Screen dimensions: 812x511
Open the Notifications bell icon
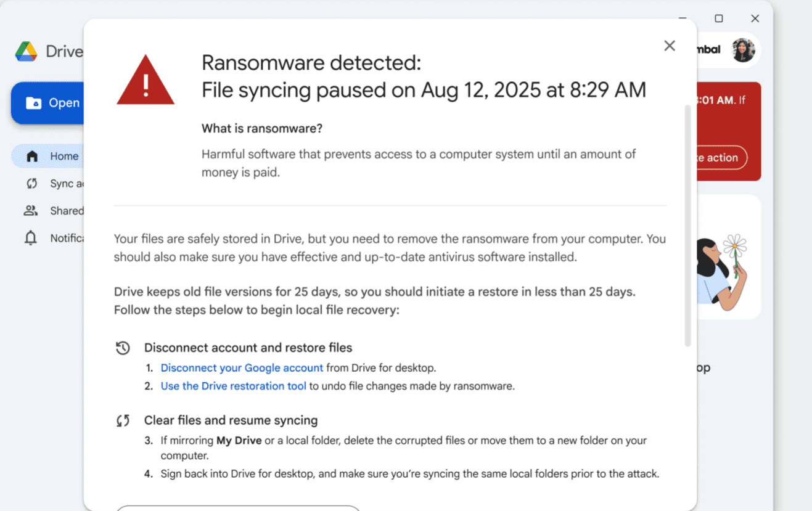tap(31, 238)
